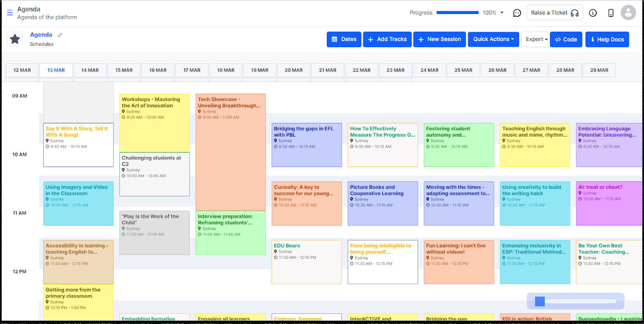
Task: Open the mobile preview icon
Action: (x=611, y=13)
